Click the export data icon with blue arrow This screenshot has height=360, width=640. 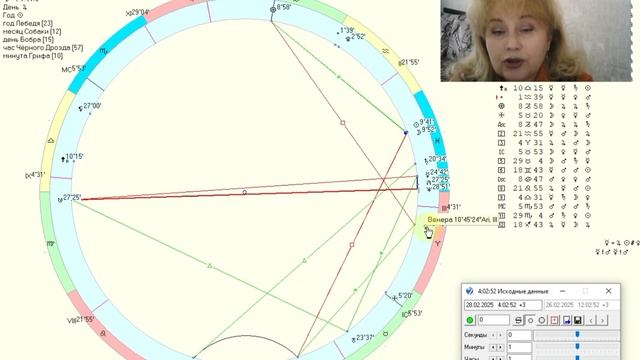pos(566,320)
